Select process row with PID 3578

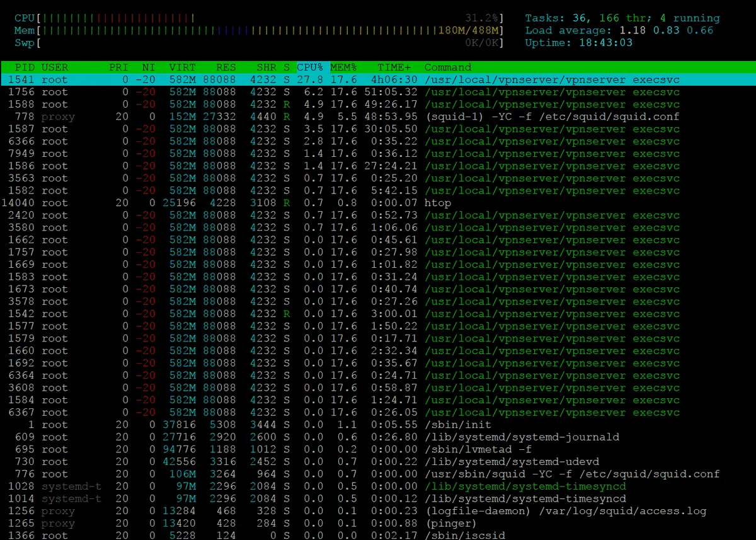click(378, 301)
